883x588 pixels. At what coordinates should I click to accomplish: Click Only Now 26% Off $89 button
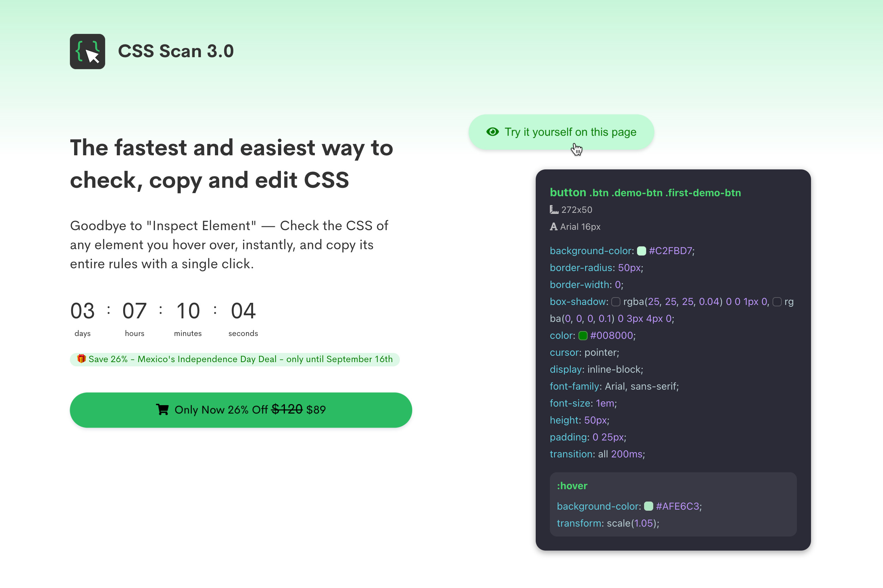point(241,410)
